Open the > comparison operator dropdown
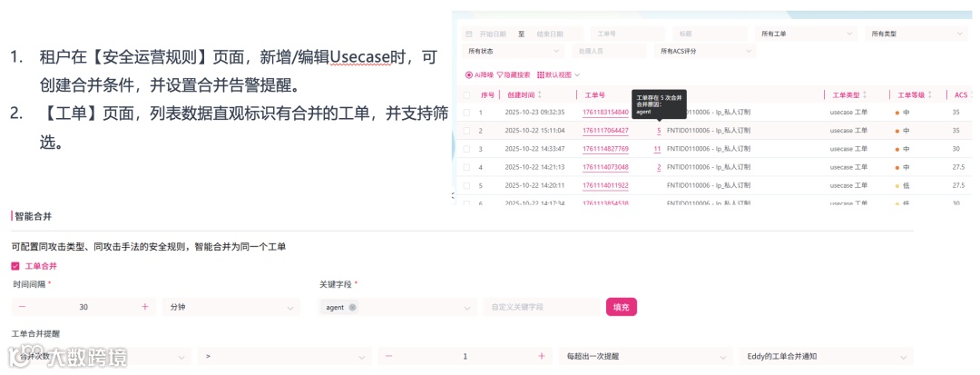 tap(284, 356)
